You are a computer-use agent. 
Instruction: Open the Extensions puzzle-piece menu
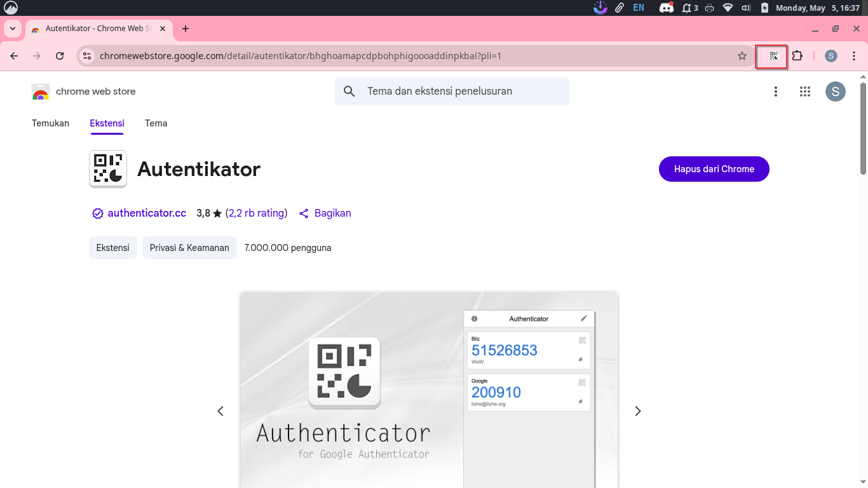click(x=797, y=56)
